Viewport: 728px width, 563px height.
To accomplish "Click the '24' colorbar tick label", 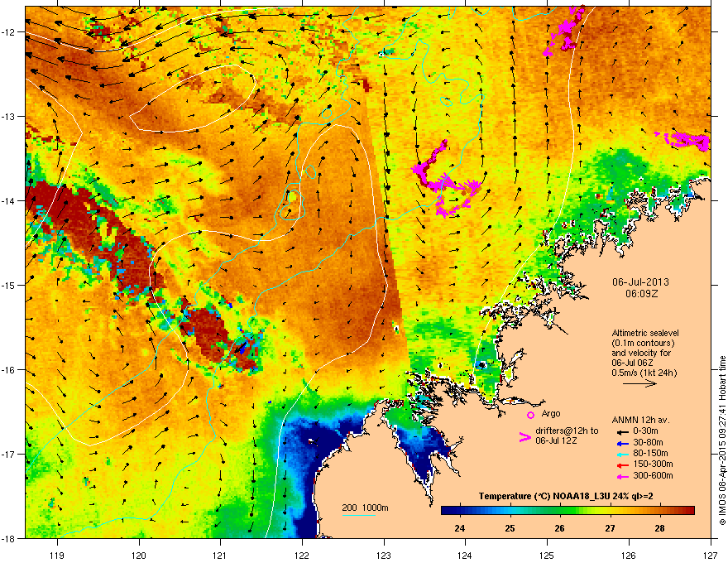I will point(460,528).
